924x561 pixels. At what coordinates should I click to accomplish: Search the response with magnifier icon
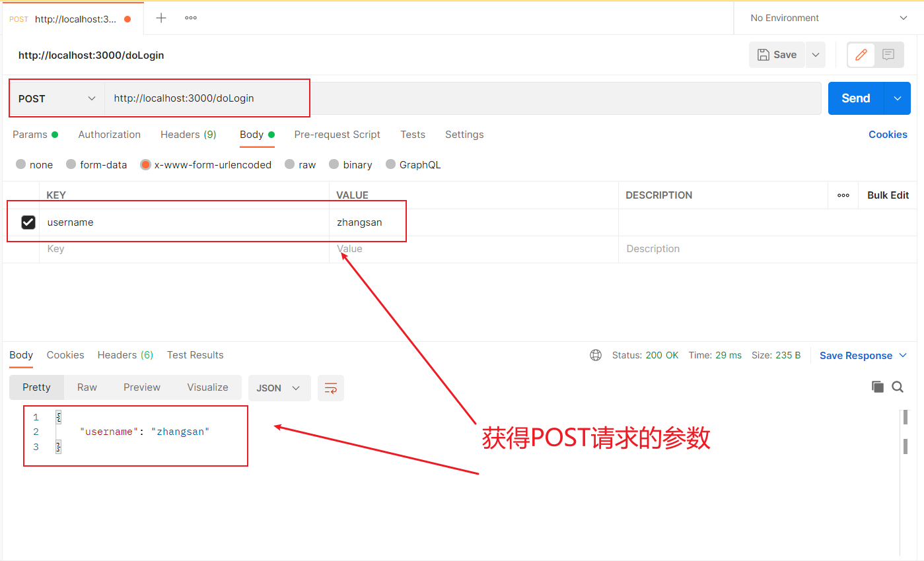(898, 387)
